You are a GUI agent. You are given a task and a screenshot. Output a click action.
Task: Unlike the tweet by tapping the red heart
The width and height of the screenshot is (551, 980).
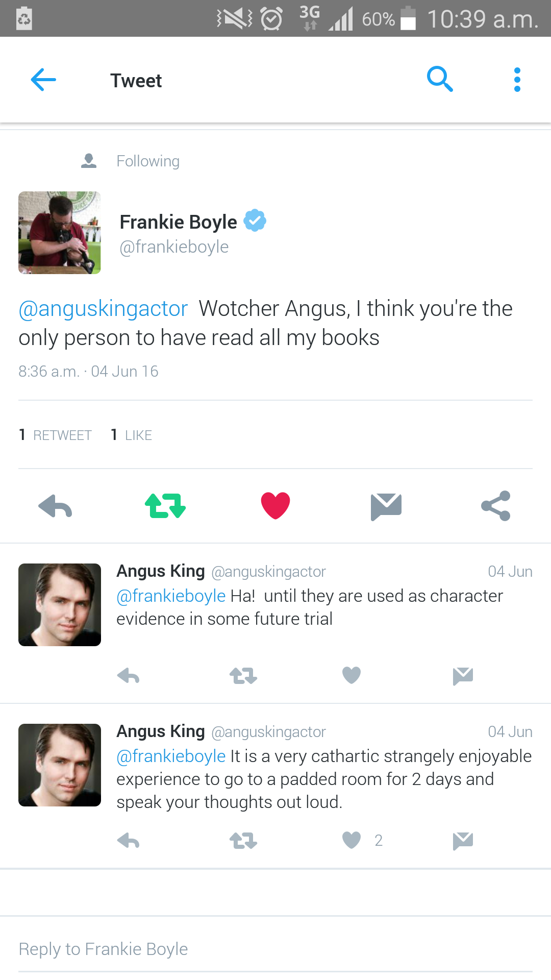click(x=275, y=506)
